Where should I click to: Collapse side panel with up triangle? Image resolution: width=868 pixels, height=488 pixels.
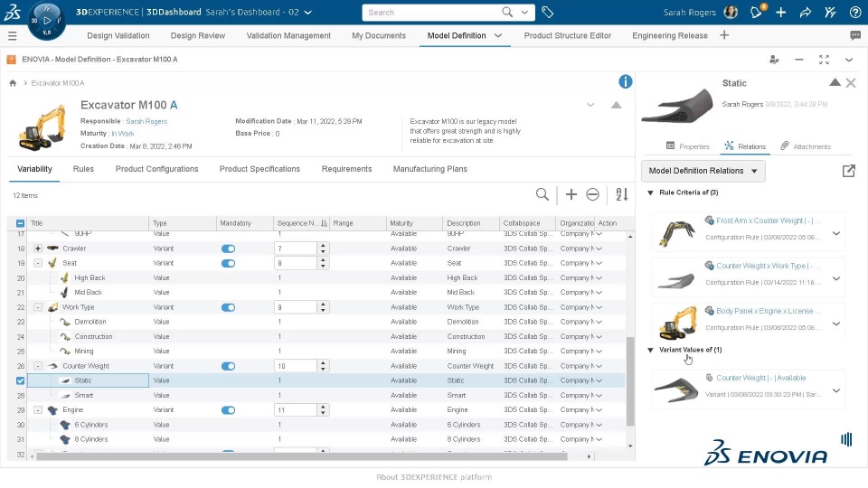tap(835, 82)
